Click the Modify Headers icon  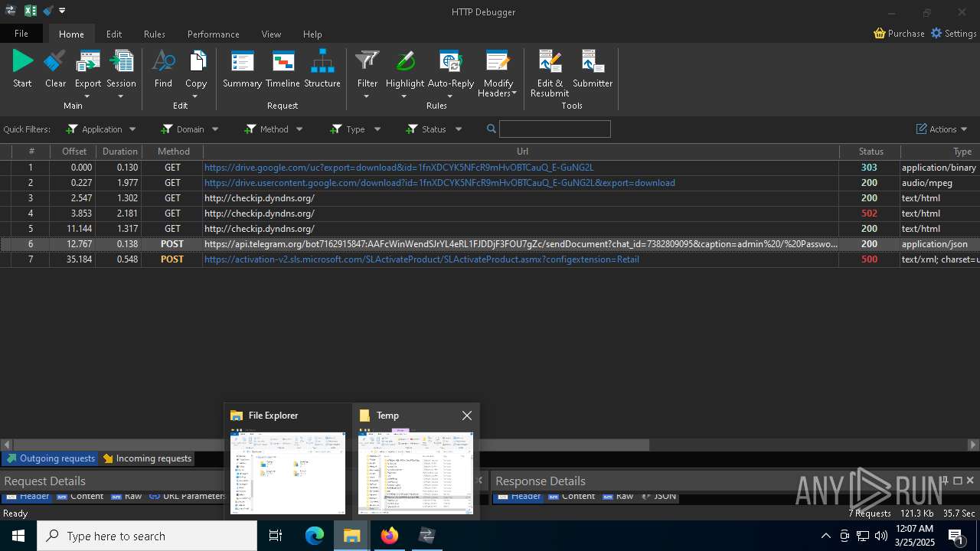(x=498, y=61)
